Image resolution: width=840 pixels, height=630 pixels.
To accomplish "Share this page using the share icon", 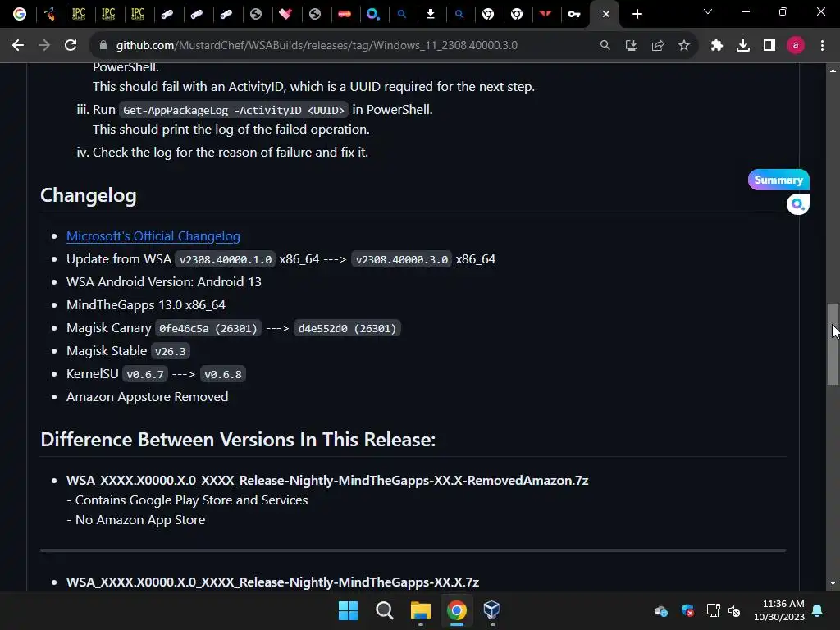I will 657,46.
